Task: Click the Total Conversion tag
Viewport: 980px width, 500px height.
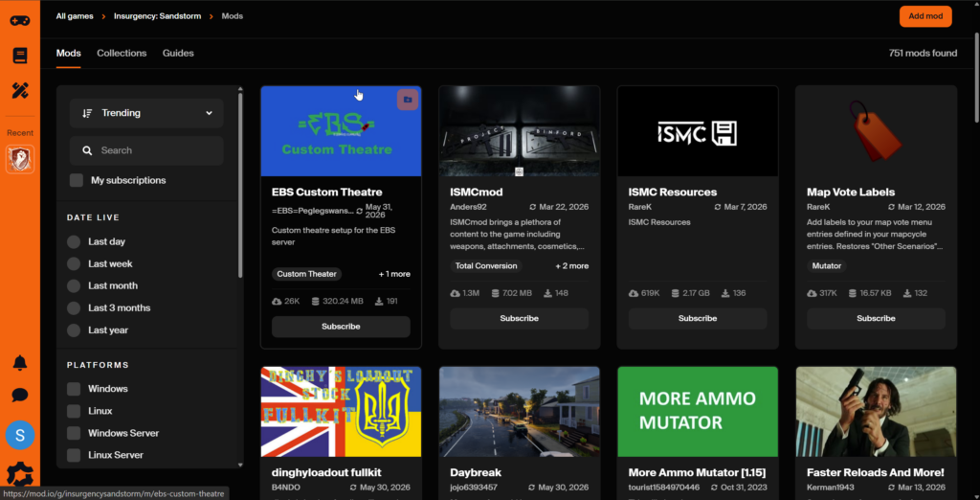Action: [x=486, y=266]
